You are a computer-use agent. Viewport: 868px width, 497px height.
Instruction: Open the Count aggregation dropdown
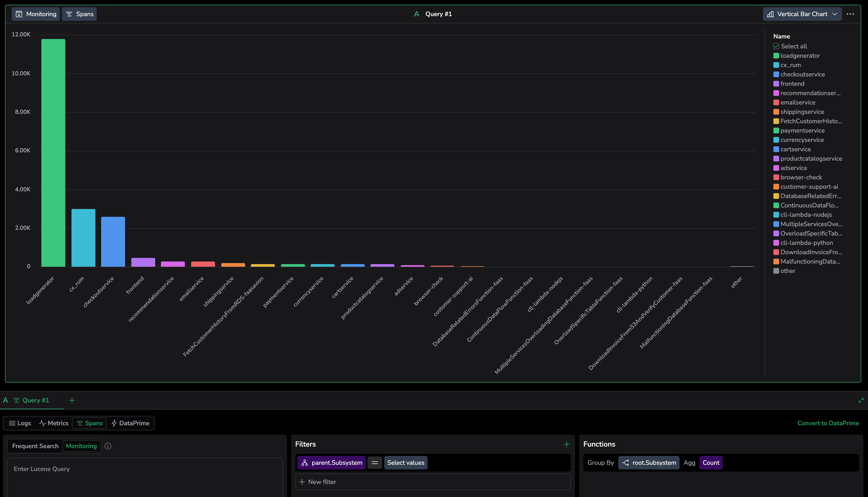click(711, 463)
